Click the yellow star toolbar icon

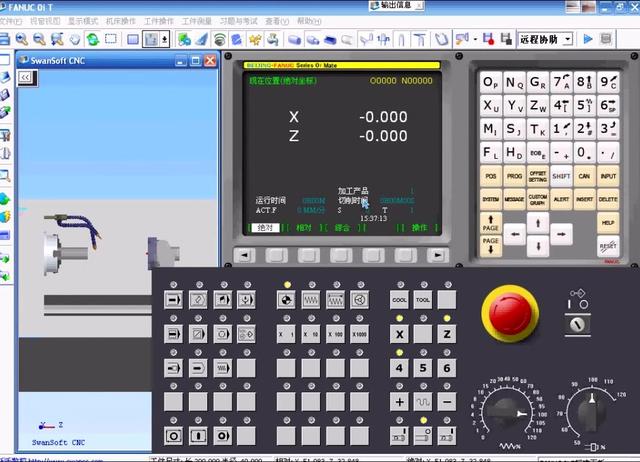[255, 40]
